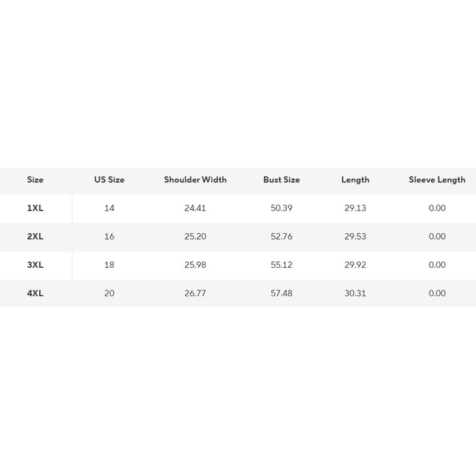
Task: Select the 3XL size row label
Action: point(35,265)
